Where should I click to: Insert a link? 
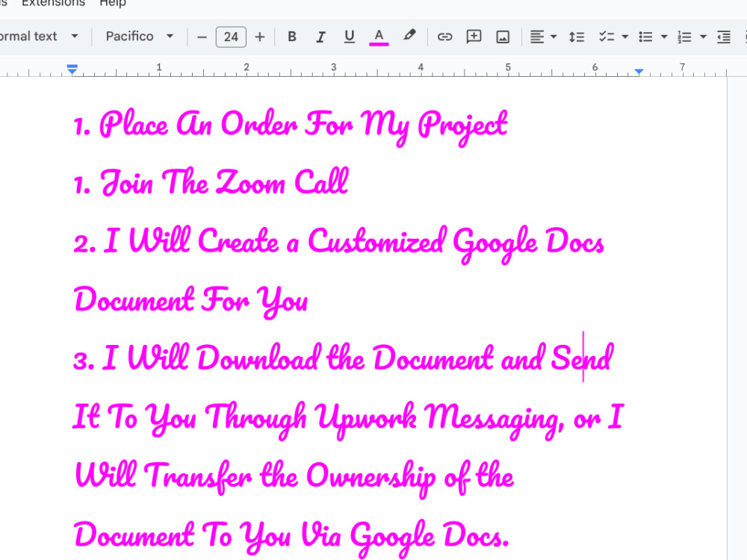click(x=444, y=37)
